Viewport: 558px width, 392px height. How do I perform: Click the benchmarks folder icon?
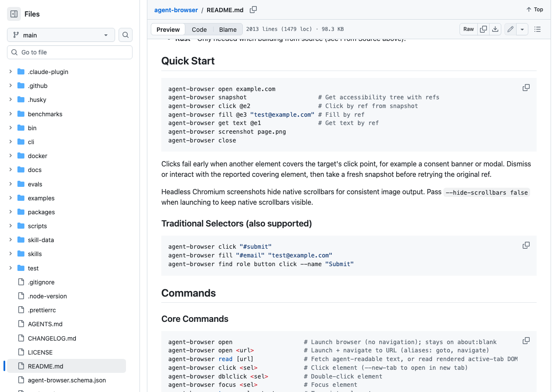click(x=21, y=114)
